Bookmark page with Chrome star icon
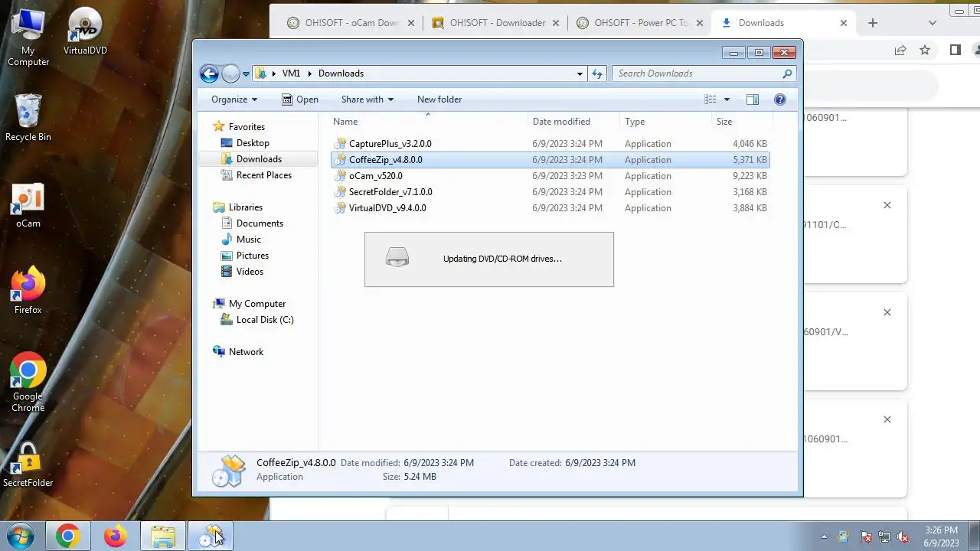The height and width of the screenshot is (551, 980). 925,50
